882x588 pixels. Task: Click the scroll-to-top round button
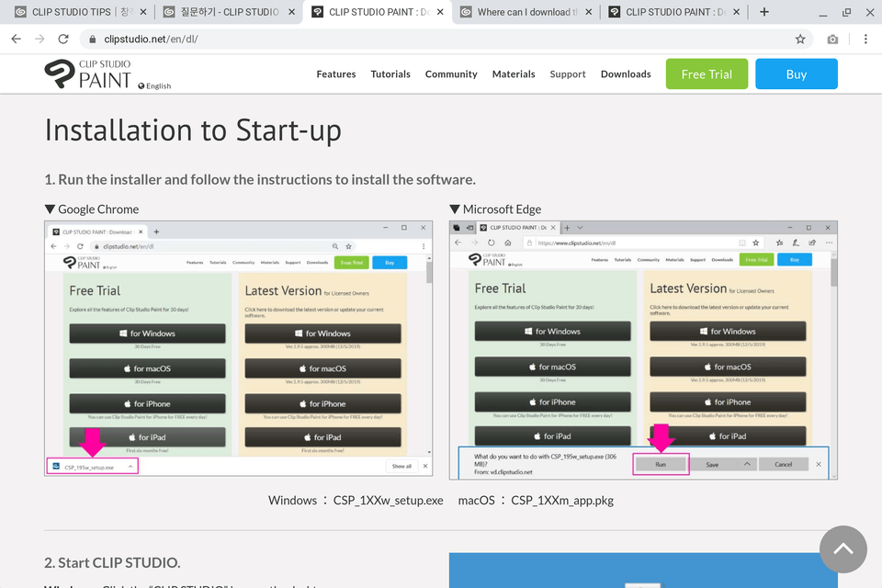point(842,549)
